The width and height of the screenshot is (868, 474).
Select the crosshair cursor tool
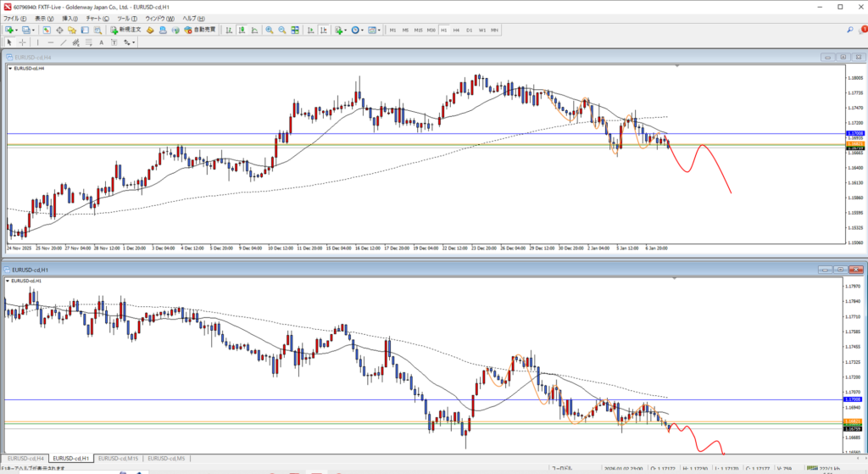pyautogui.click(x=22, y=42)
